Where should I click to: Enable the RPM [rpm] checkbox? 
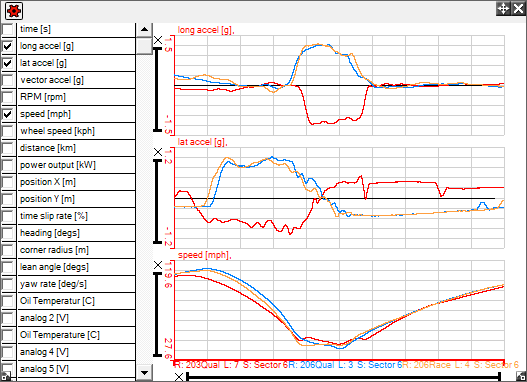[x=7, y=97]
